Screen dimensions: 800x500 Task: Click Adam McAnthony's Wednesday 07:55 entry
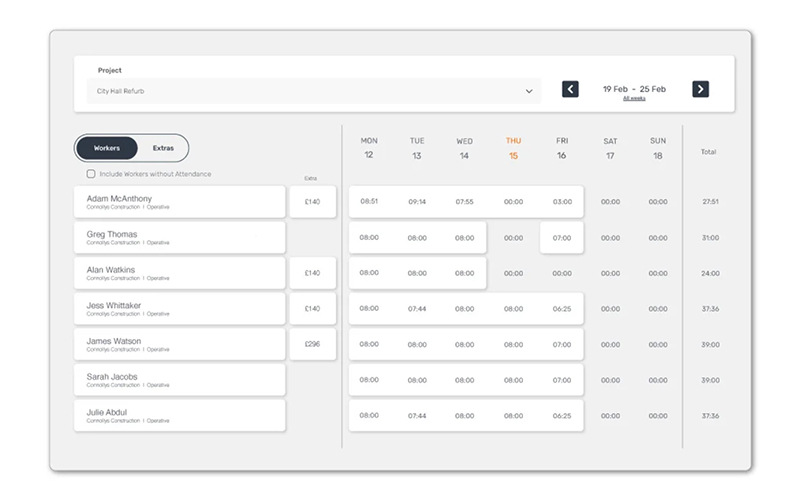point(464,202)
